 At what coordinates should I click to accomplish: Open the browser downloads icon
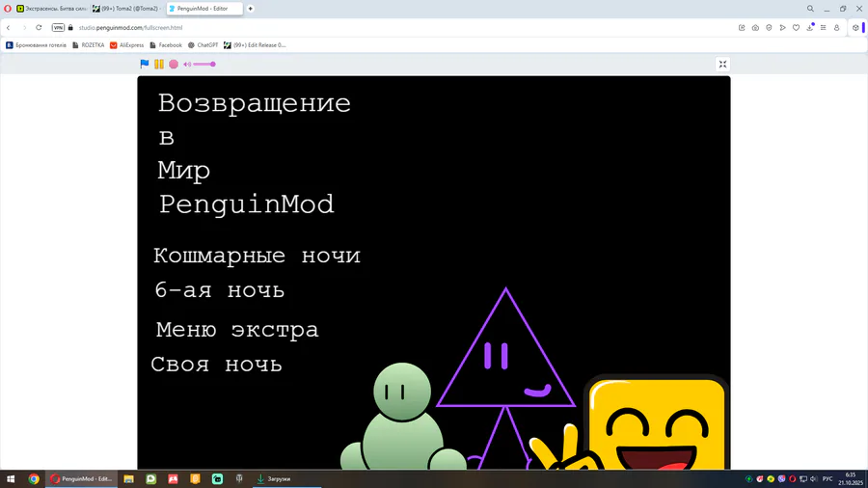[810, 28]
